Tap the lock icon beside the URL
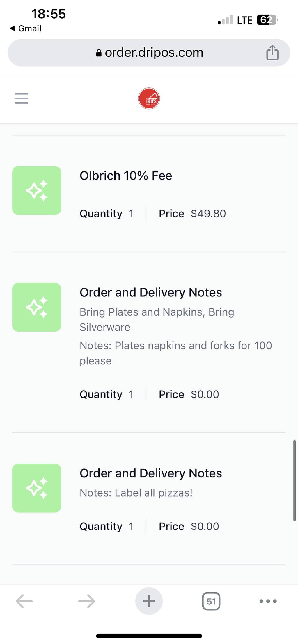The height and width of the screenshot is (644, 298). pyautogui.click(x=99, y=53)
